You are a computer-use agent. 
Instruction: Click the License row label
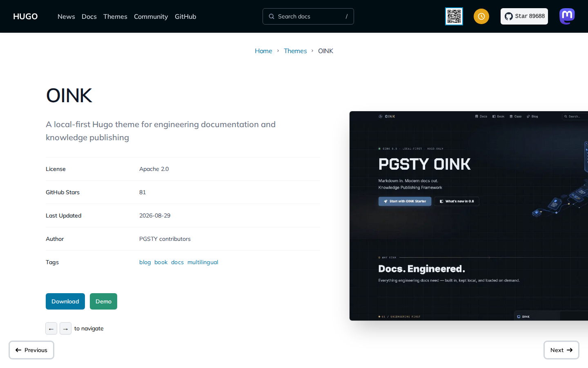tap(56, 169)
